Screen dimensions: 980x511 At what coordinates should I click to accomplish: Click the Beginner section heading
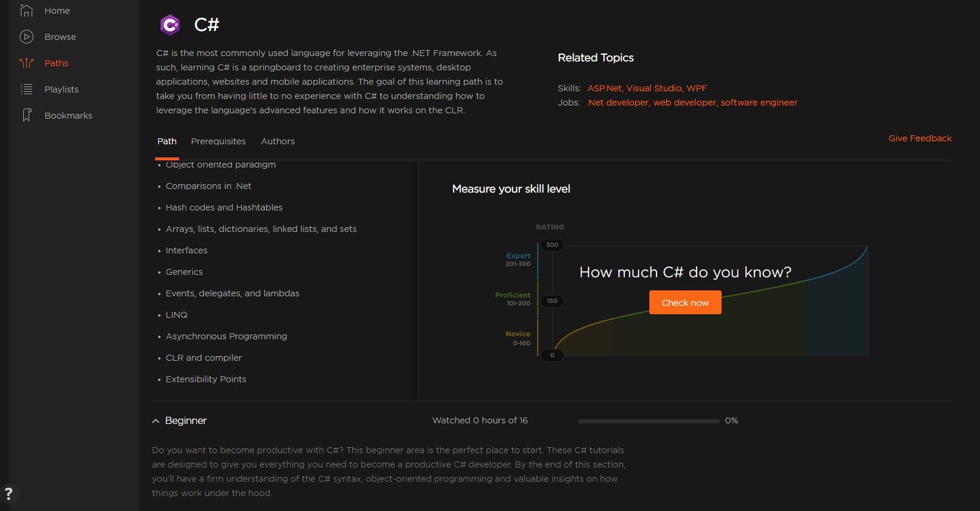[186, 421]
